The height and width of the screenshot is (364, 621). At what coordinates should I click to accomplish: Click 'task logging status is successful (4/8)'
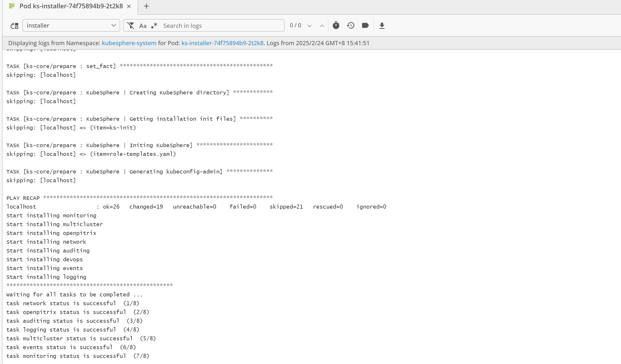point(73,330)
